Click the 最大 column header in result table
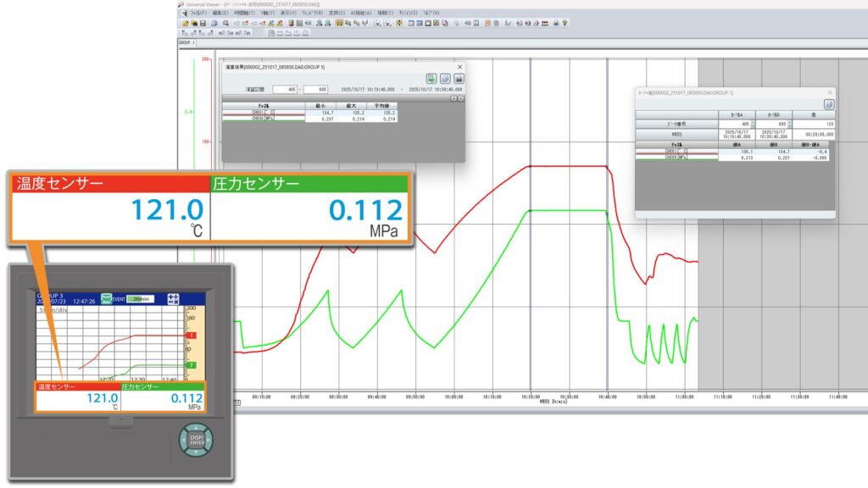 pyautogui.click(x=351, y=106)
